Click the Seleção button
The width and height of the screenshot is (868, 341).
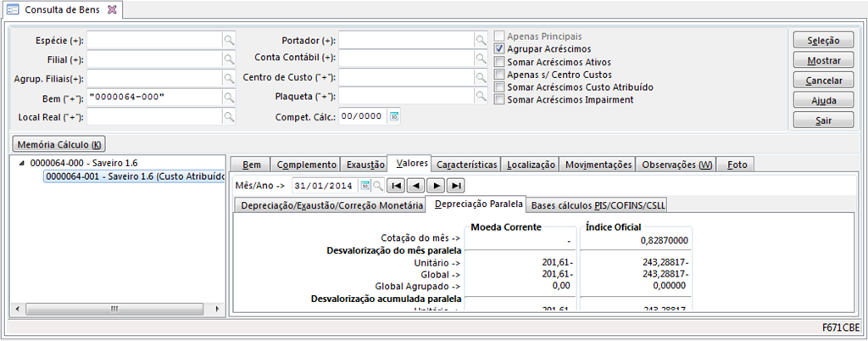823,41
